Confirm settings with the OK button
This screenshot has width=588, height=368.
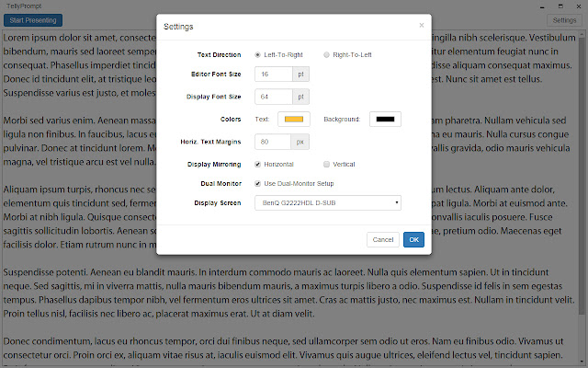pyautogui.click(x=413, y=239)
